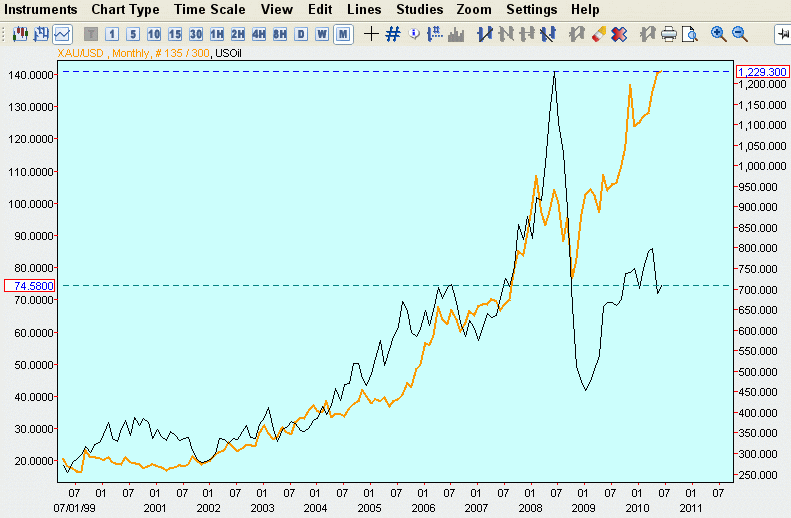Toggle the price scale dotted-line icon

tap(435, 34)
